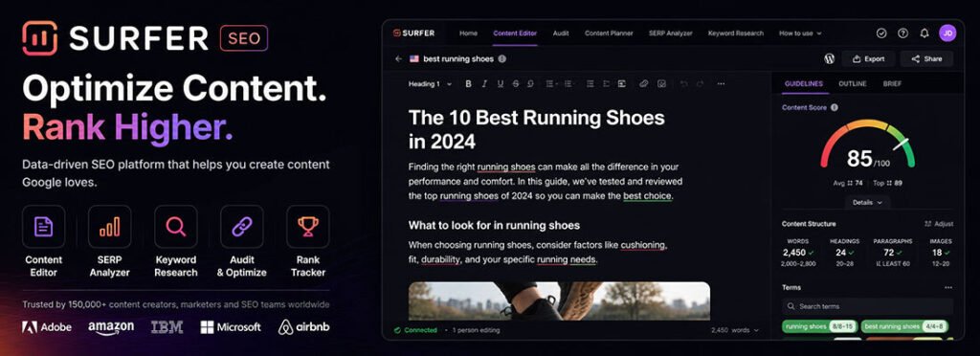Apply bold formatting in editor toolbar
980x356 pixels.
pyautogui.click(x=468, y=83)
